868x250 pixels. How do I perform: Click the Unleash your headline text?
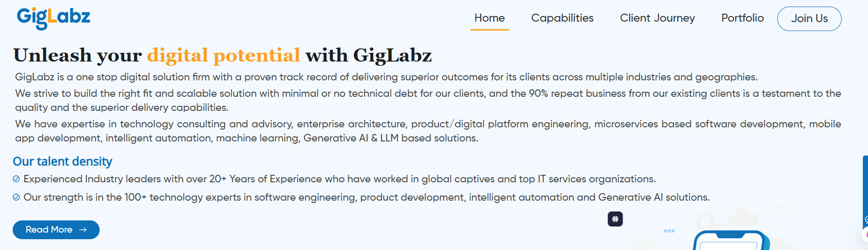click(x=78, y=55)
